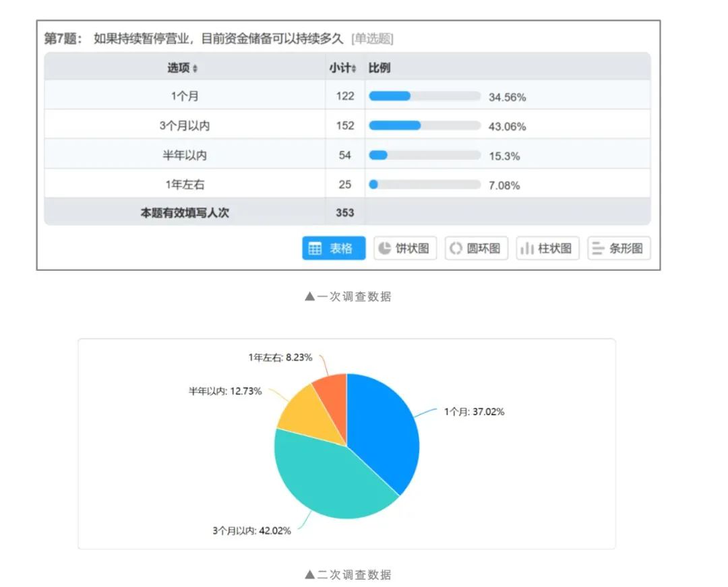The image size is (728, 587).
Task: Click the [单选题] tag
Action: coord(372,38)
